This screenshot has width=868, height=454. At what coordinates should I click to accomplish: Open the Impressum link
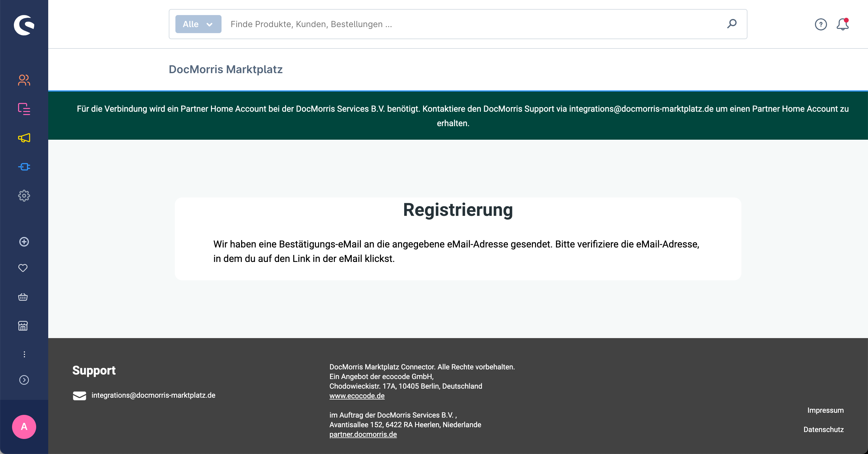825,410
